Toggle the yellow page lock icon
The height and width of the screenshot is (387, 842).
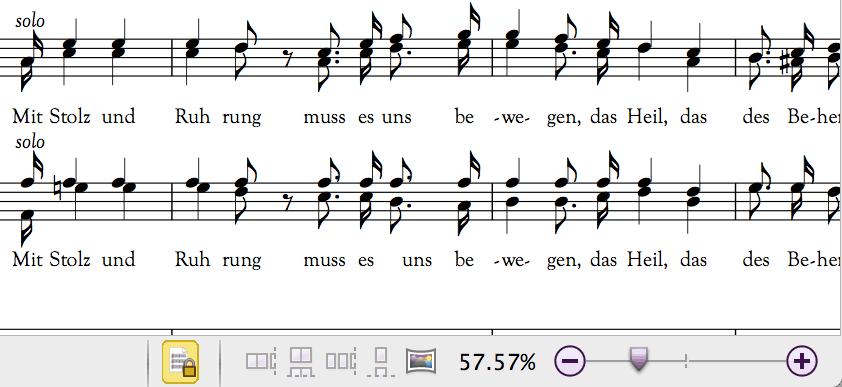tap(180, 362)
